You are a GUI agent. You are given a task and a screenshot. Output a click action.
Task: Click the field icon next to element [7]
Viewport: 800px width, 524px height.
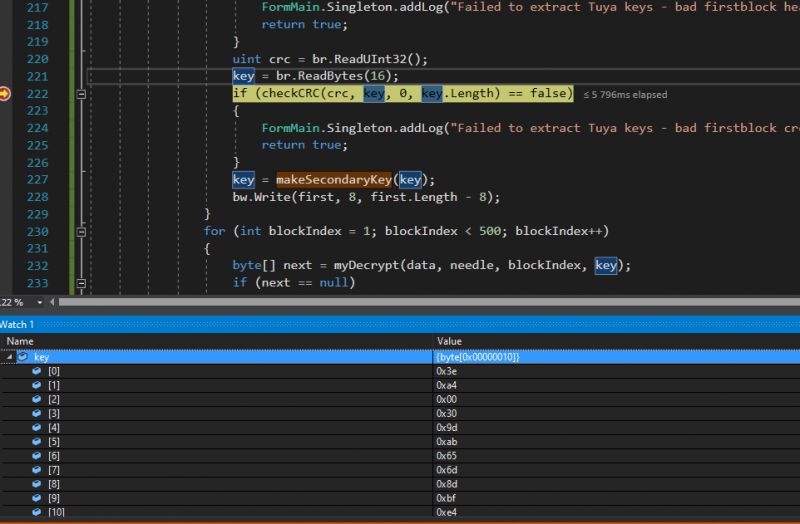[37, 469]
